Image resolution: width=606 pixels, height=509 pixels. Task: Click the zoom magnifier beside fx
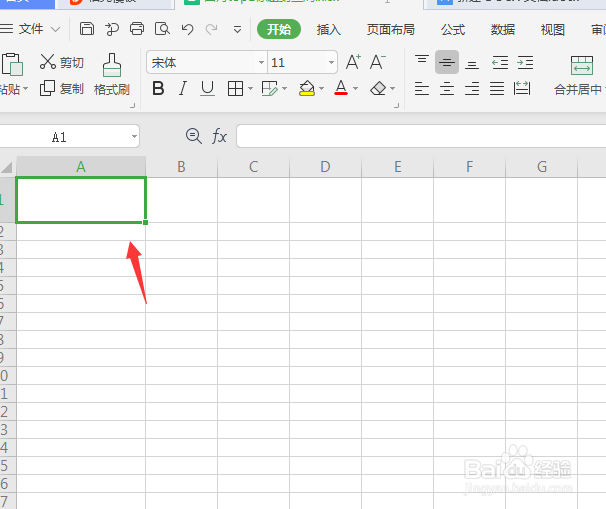point(194,136)
